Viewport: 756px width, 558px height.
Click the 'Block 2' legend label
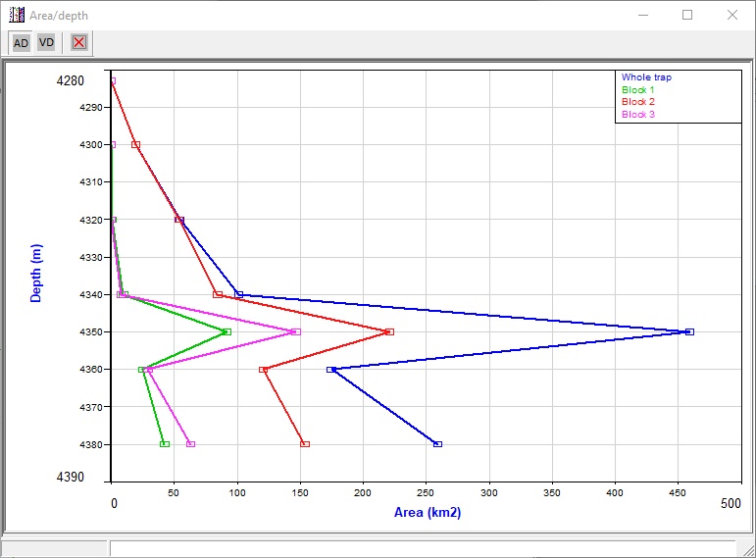coord(638,102)
